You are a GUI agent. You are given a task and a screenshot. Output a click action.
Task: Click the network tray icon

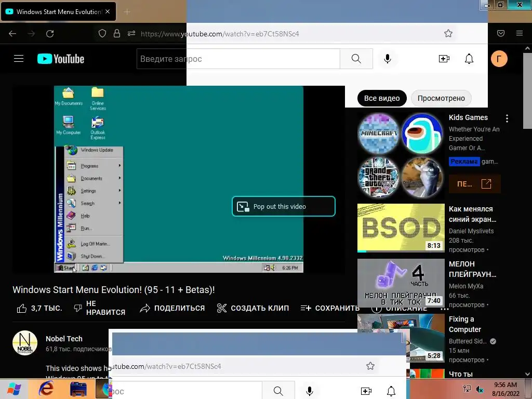click(x=467, y=389)
